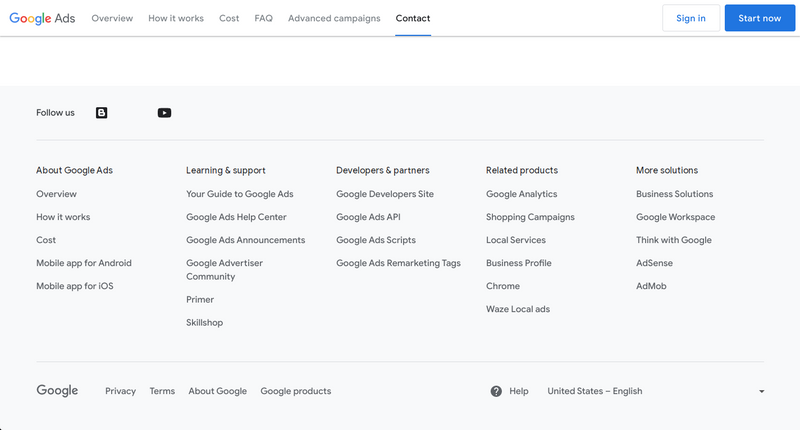Open Google Workspace link
The image size is (800, 430).
(676, 217)
